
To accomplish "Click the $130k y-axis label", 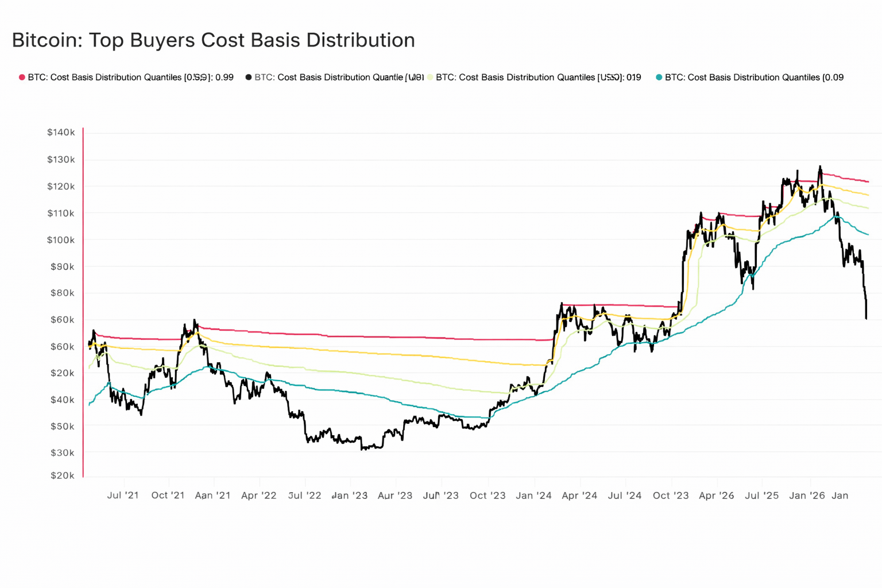I will [61, 160].
